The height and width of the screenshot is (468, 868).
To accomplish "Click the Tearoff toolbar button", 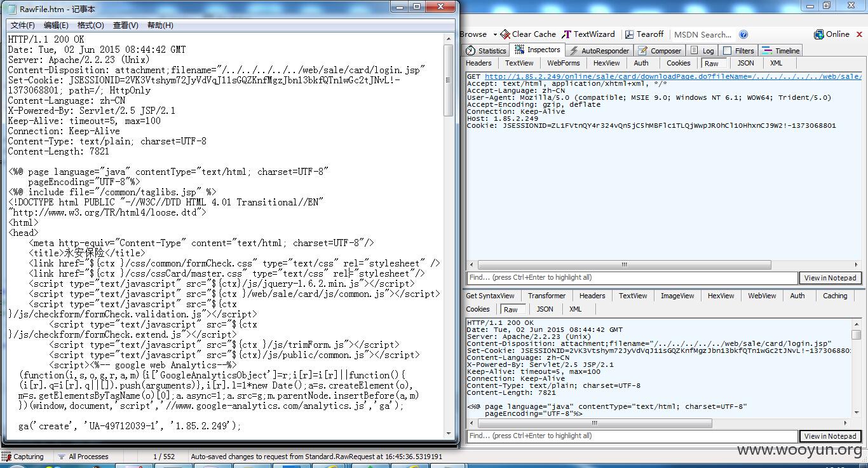I will coord(644,34).
